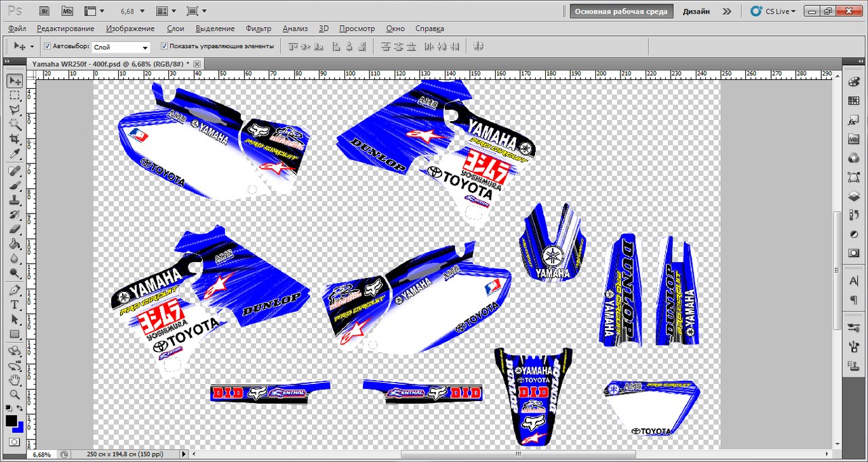Screen dimensions: 868x462
Task: Open the Layers panel icon in right dock
Action: (854, 196)
